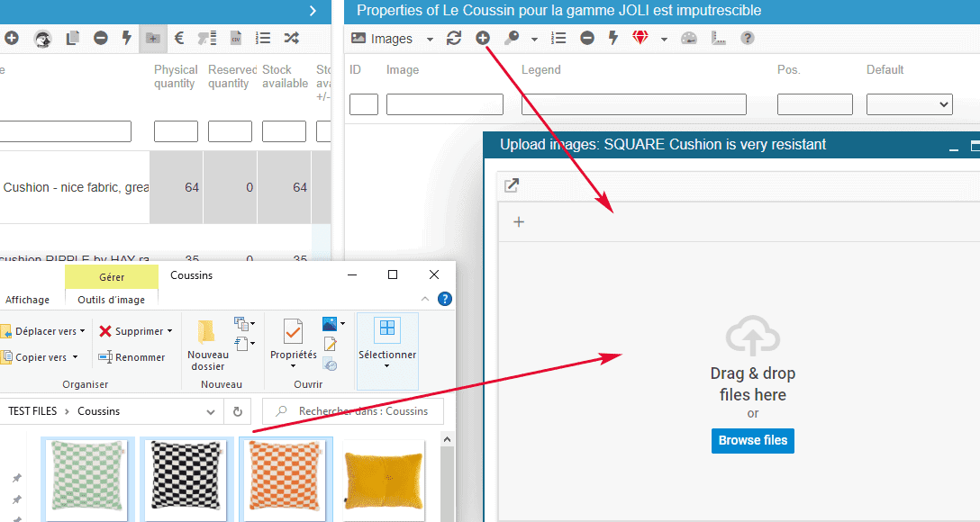Image resolution: width=980 pixels, height=522 pixels.
Task: Click the lightning bolt icon in products toolbar
Action: tap(127, 38)
